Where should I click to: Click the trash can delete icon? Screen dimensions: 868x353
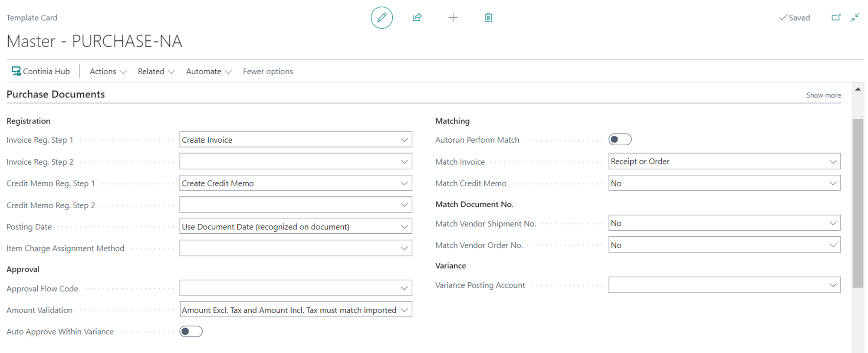coord(488,18)
